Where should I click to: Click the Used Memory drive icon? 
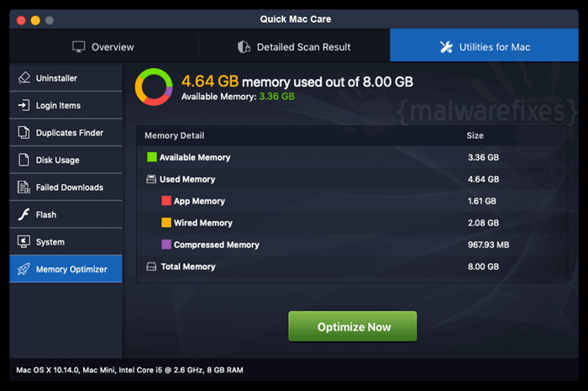(x=151, y=179)
